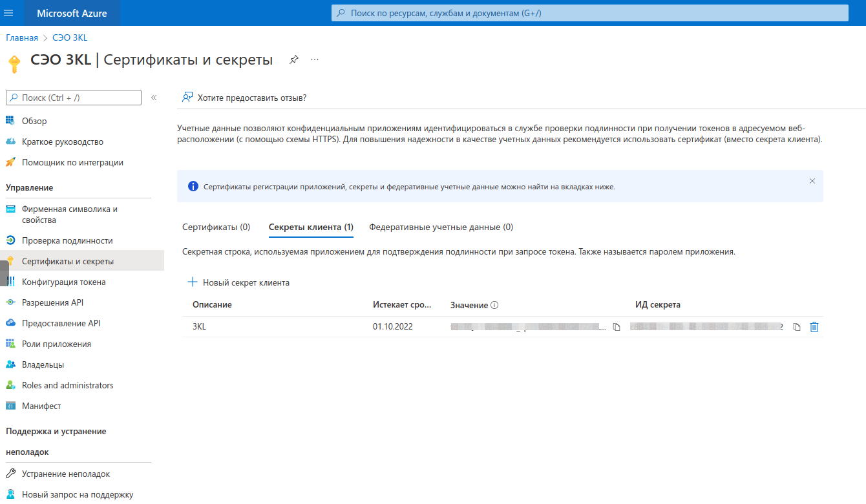This screenshot has height=504, width=866.
Task: Click the feedback icon next to Хотите предоставить отзыв
Action: (187, 98)
